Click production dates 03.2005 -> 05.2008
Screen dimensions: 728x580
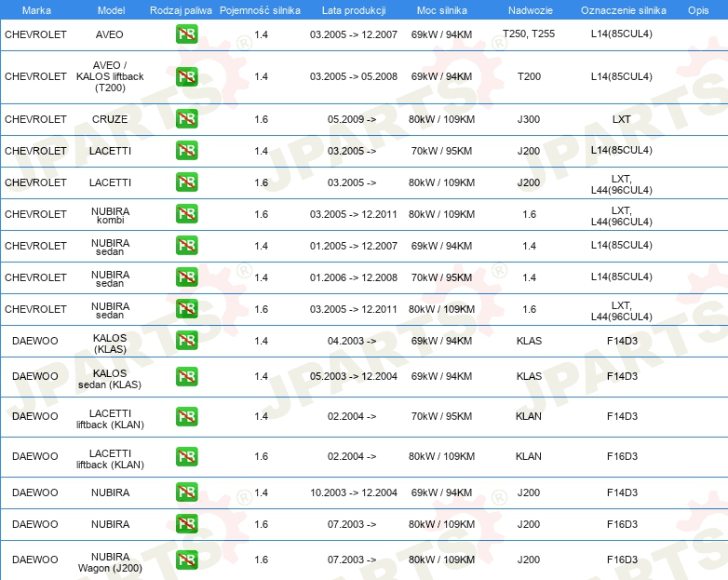[x=354, y=76]
